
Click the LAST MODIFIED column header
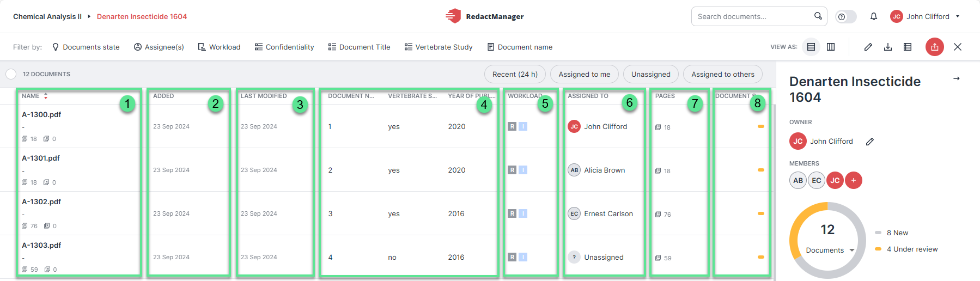(264, 96)
